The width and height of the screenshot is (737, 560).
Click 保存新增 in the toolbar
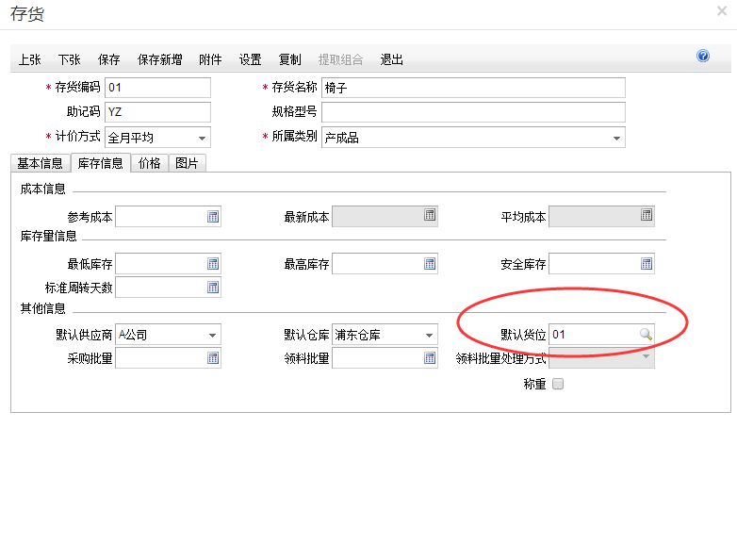click(x=160, y=59)
